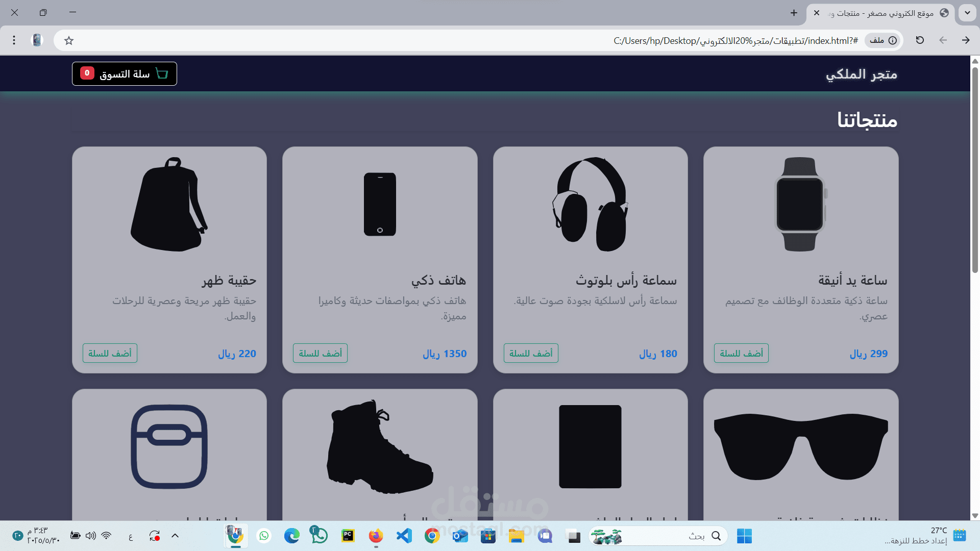The width and height of the screenshot is (980, 551).
Task: Open Google Chrome from the taskbar
Action: pos(432,536)
